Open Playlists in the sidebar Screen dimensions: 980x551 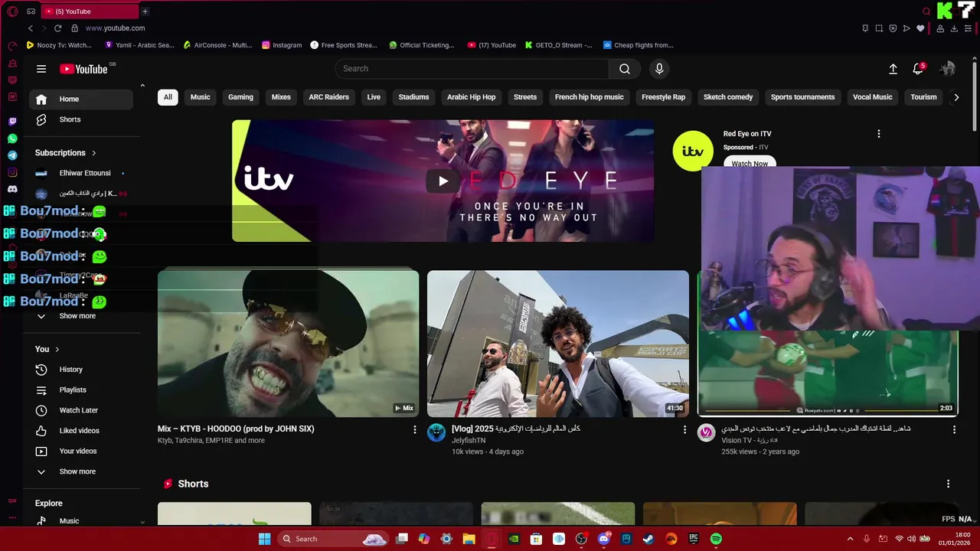tap(81, 390)
